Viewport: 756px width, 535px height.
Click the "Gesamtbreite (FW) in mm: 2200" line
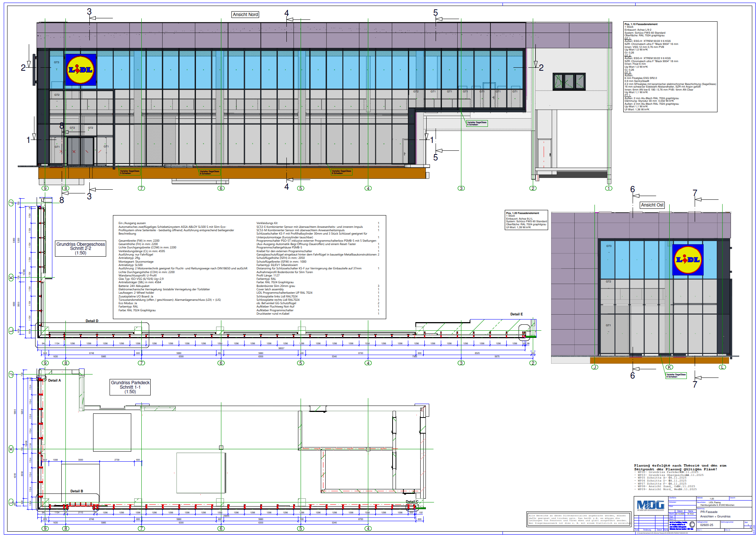pos(139,241)
